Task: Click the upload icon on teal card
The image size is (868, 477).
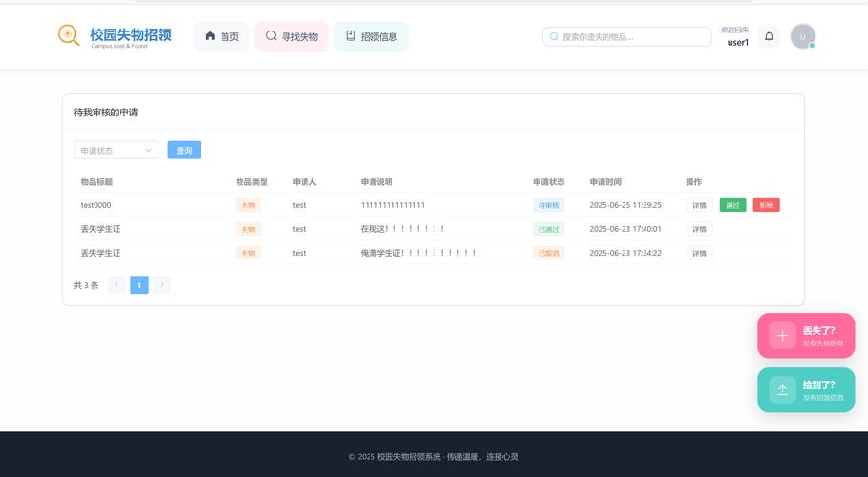Action: click(782, 389)
